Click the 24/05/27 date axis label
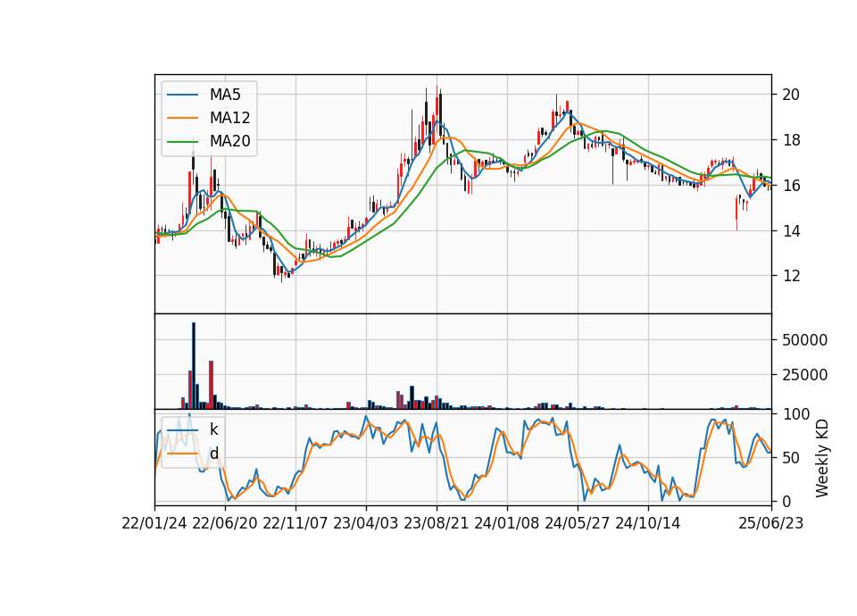 578,523
